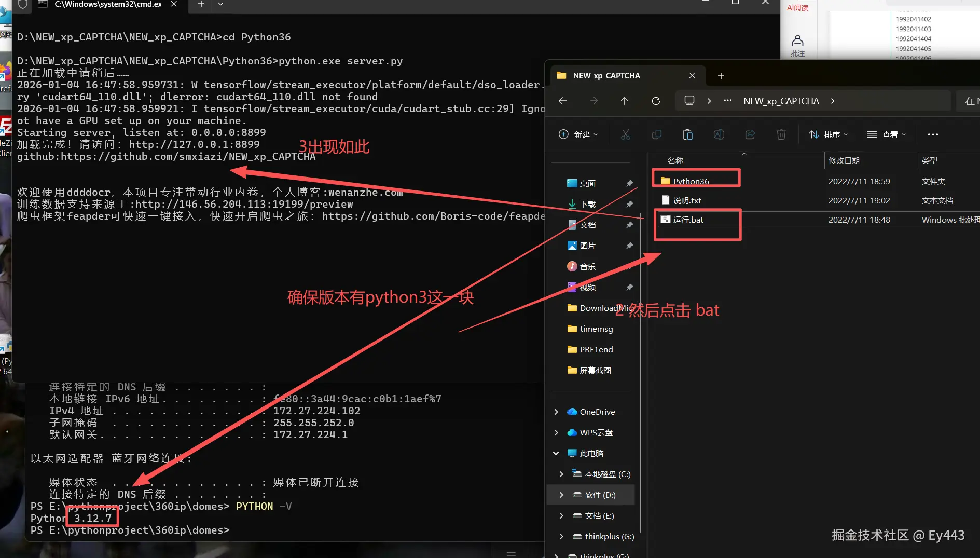Select 此电脑 in the navigation pane
The width and height of the screenshot is (980, 558).
[x=586, y=453]
